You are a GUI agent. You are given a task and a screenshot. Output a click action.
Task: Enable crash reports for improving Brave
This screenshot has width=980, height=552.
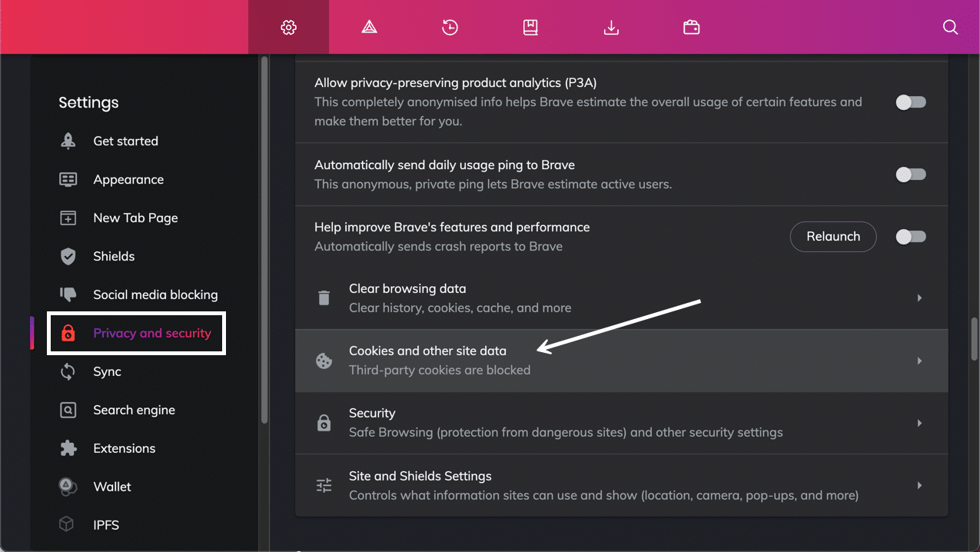click(x=911, y=237)
